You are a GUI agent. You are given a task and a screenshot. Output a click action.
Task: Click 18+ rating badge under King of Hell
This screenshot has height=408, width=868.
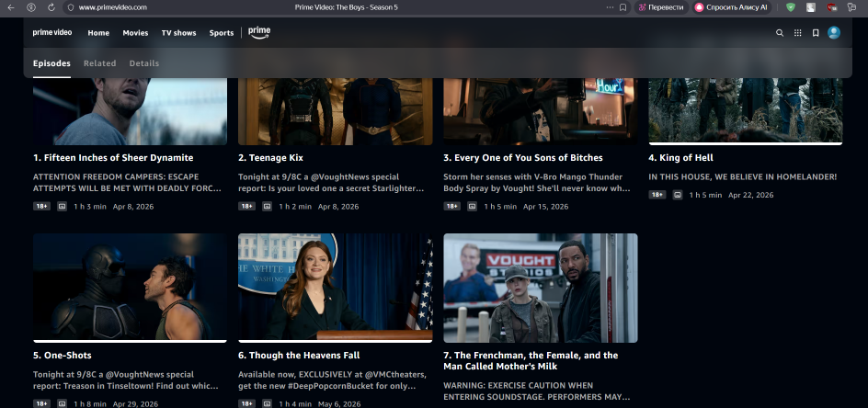657,195
